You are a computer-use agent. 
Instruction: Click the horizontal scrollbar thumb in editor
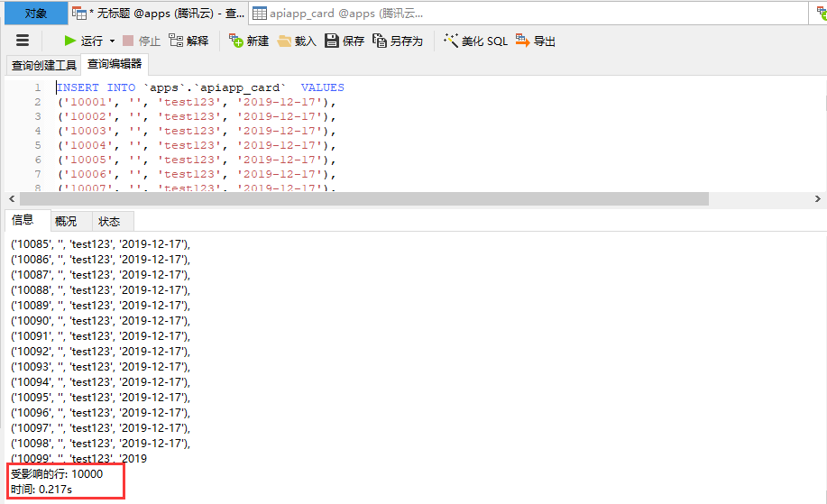[364, 198]
